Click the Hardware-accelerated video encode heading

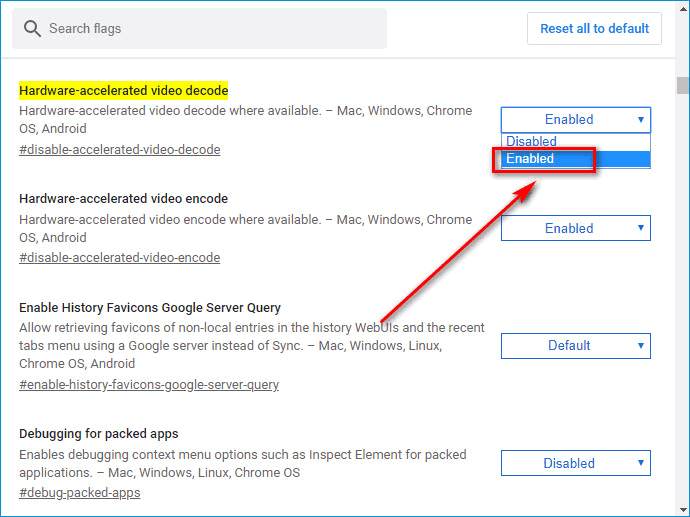coord(123,199)
